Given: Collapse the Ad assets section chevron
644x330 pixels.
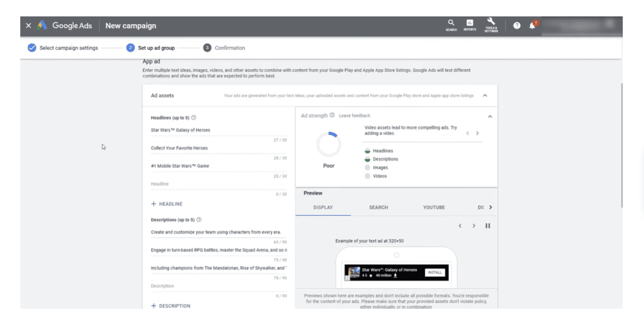Looking at the screenshot, I should (x=485, y=96).
